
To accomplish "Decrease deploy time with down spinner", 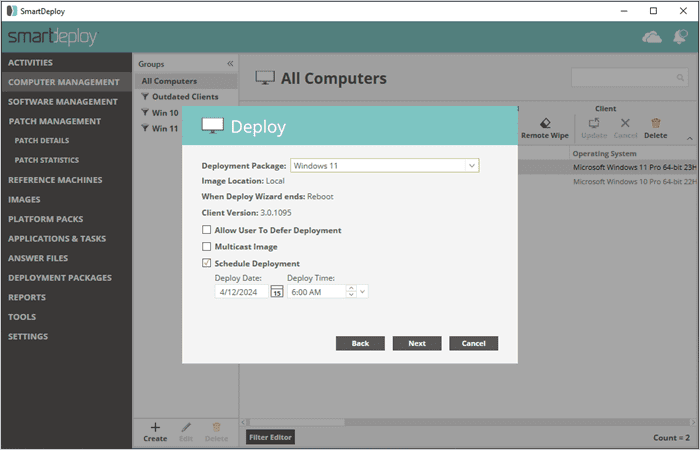I will click(x=351, y=295).
